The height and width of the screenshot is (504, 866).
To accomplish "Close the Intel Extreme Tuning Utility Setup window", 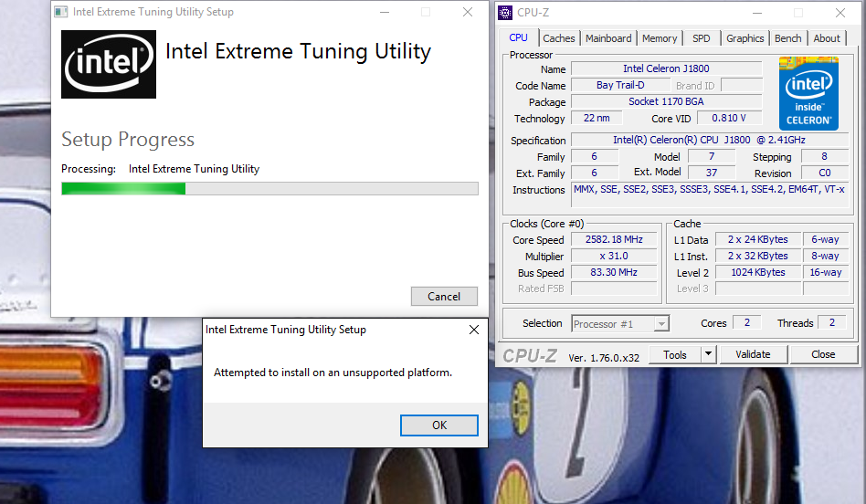I will [x=467, y=12].
